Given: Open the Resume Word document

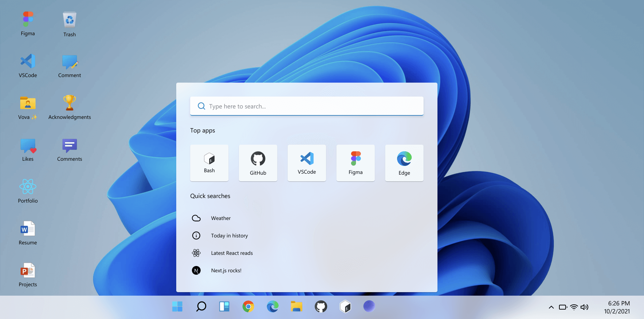Looking at the screenshot, I should click(x=28, y=233).
